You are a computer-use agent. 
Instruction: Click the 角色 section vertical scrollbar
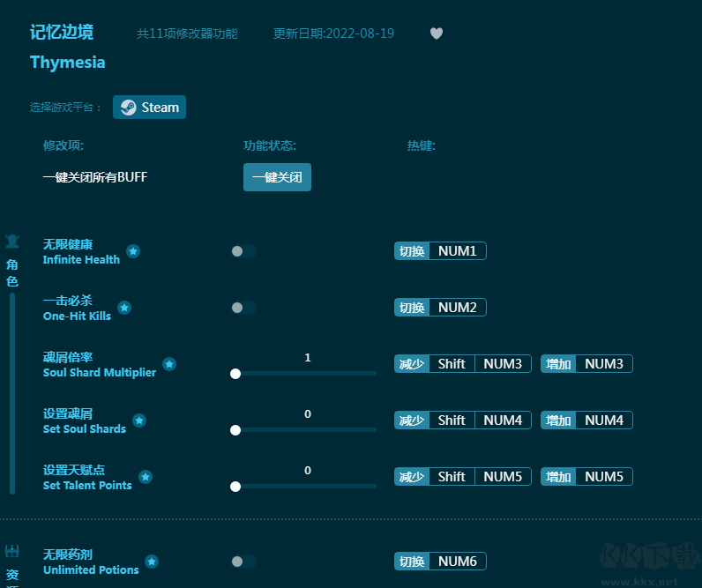click(12, 393)
